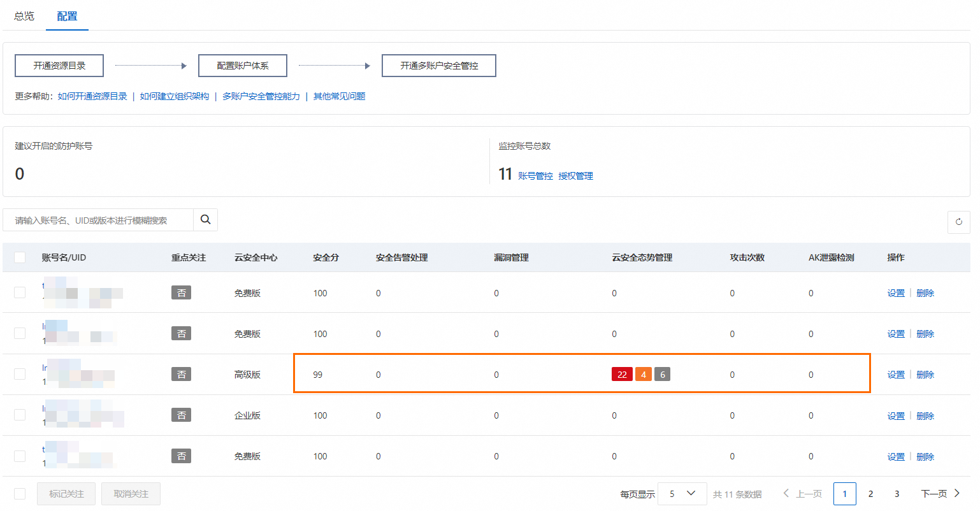The image size is (980, 511).
Task: Click the 操作 column header
Action: (x=896, y=257)
